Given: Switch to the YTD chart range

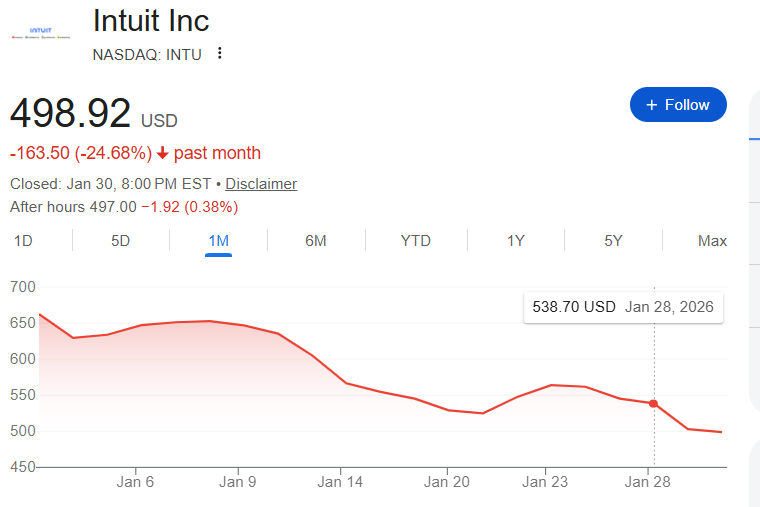Looking at the screenshot, I should pyautogui.click(x=415, y=241).
